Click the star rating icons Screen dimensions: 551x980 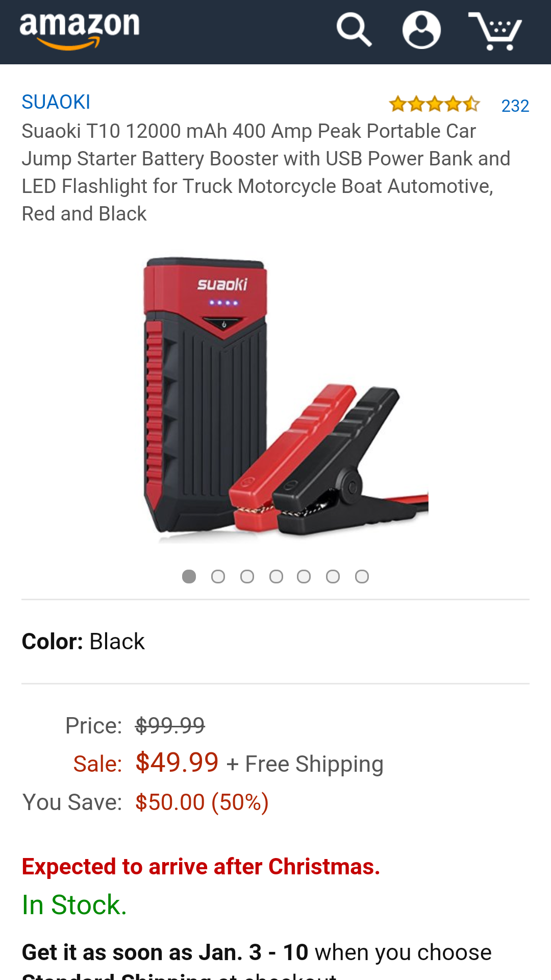pyautogui.click(x=434, y=104)
